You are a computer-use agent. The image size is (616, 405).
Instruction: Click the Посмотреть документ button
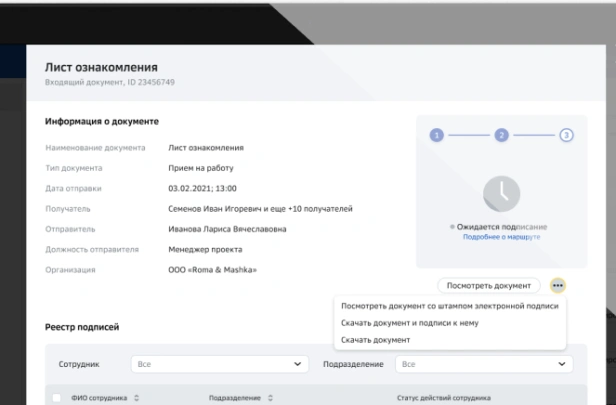pos(489,286)
